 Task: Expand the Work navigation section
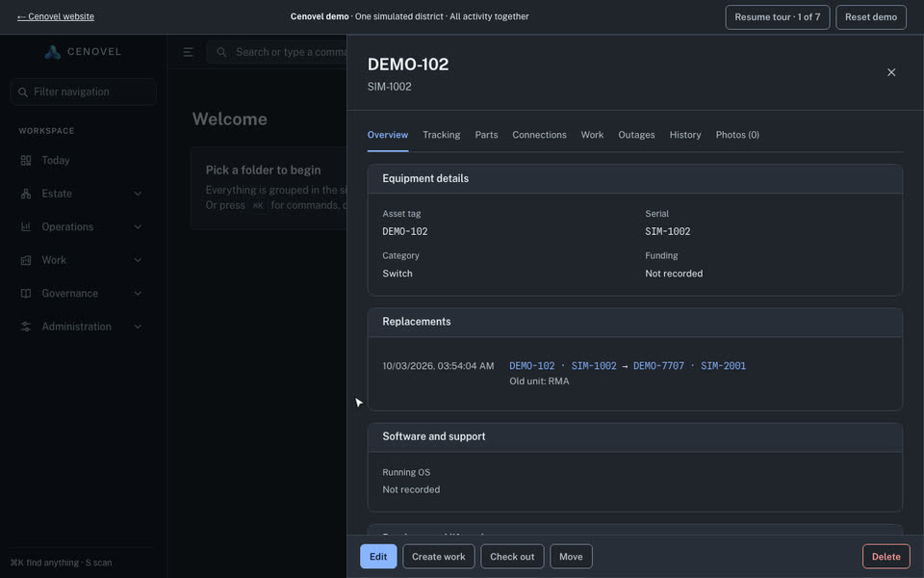(x=138, y=260)
